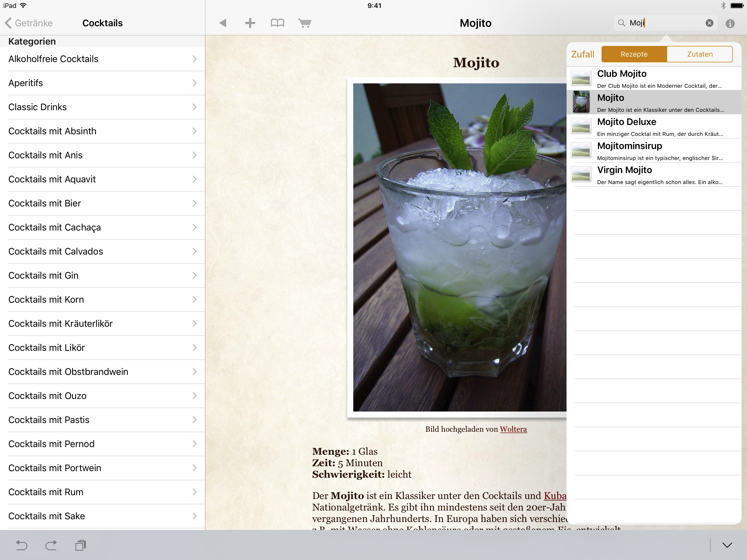Viewport: 747px width, 560px height.
Task: Hide keyboard with the down chevron
Action: [727, 545]
